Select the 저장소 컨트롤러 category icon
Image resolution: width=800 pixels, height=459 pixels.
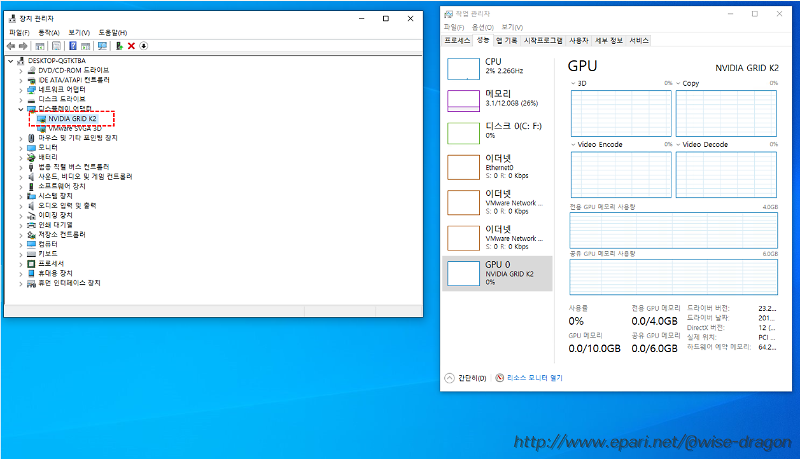point(31,235)
